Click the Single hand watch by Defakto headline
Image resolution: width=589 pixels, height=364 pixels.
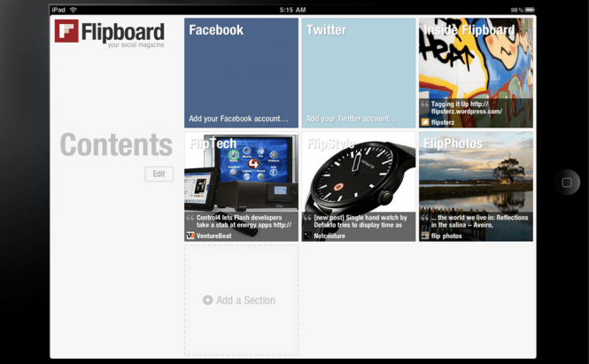(x=360, y=221)
